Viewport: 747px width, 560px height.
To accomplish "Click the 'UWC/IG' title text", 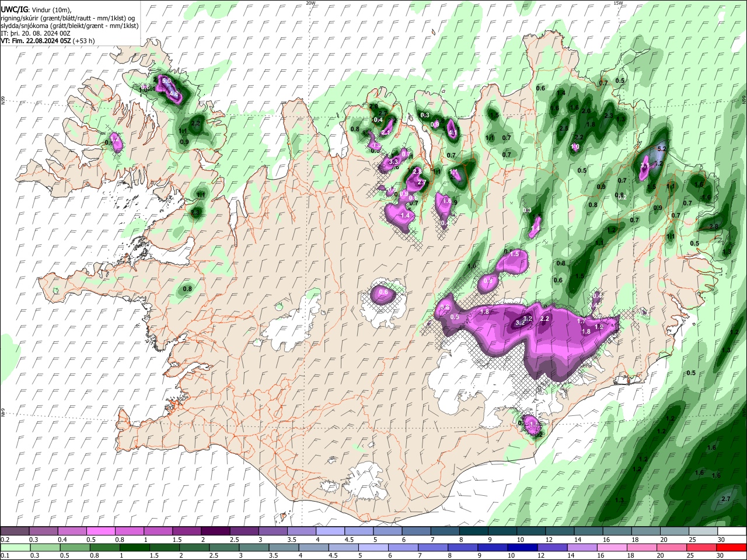I will point(14,10).
